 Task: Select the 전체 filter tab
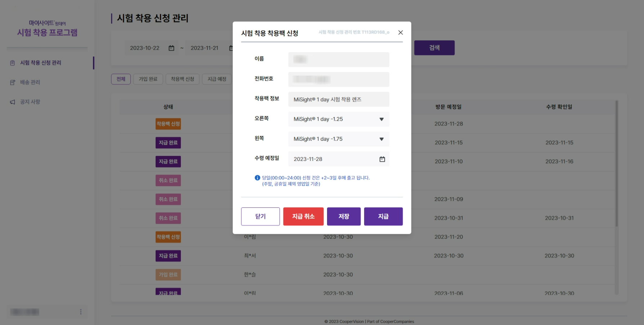121,79
